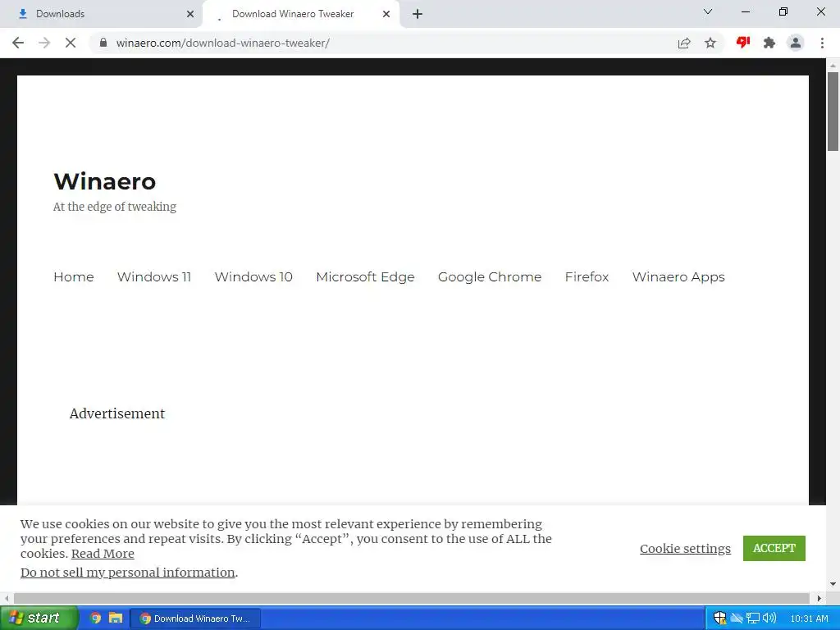
Task: Click the cloud tray icon
Action: pyautogui.click(x=737, y=619)
